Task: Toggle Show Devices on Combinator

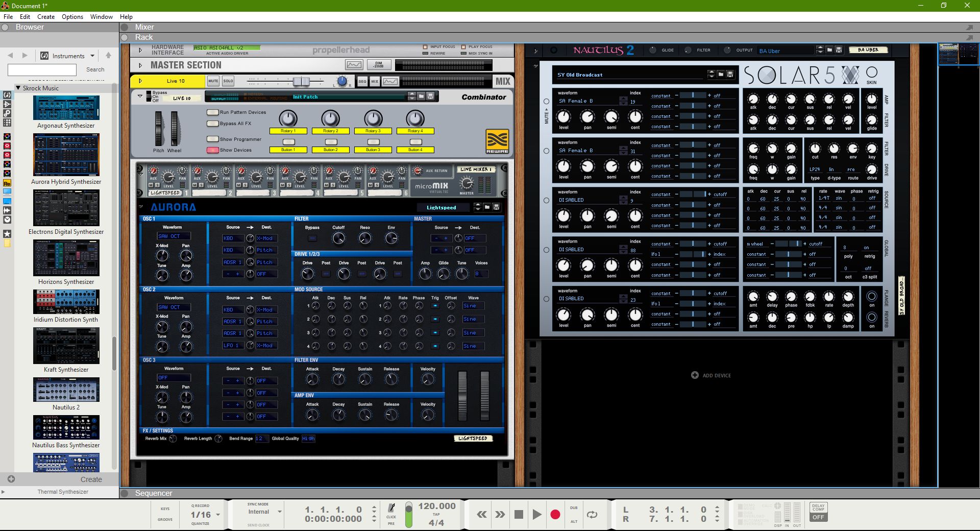Action: (212, 150)
